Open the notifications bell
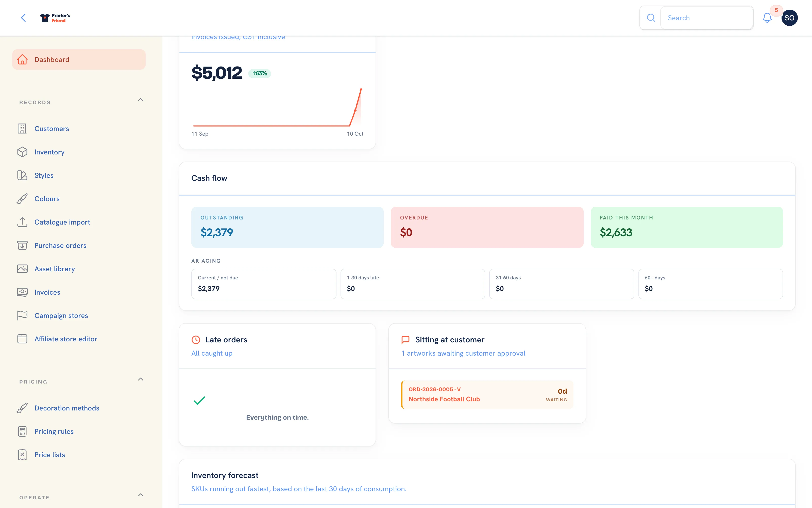 [767, 18]
